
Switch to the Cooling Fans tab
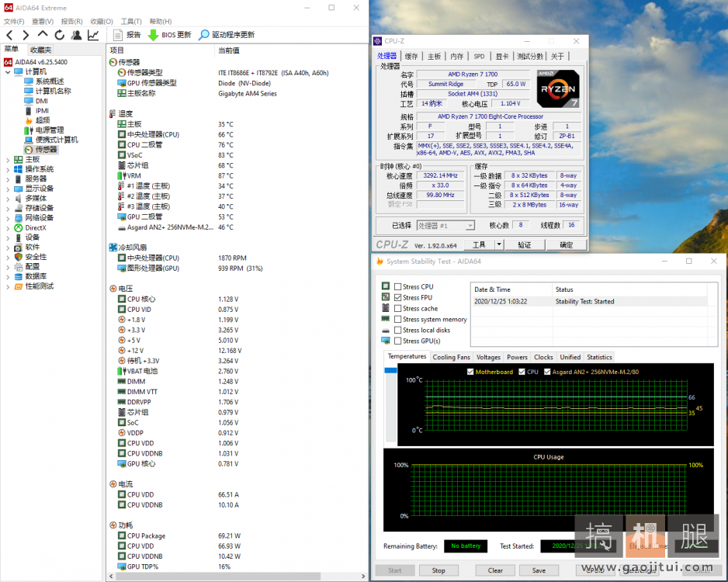coord(451,358)
